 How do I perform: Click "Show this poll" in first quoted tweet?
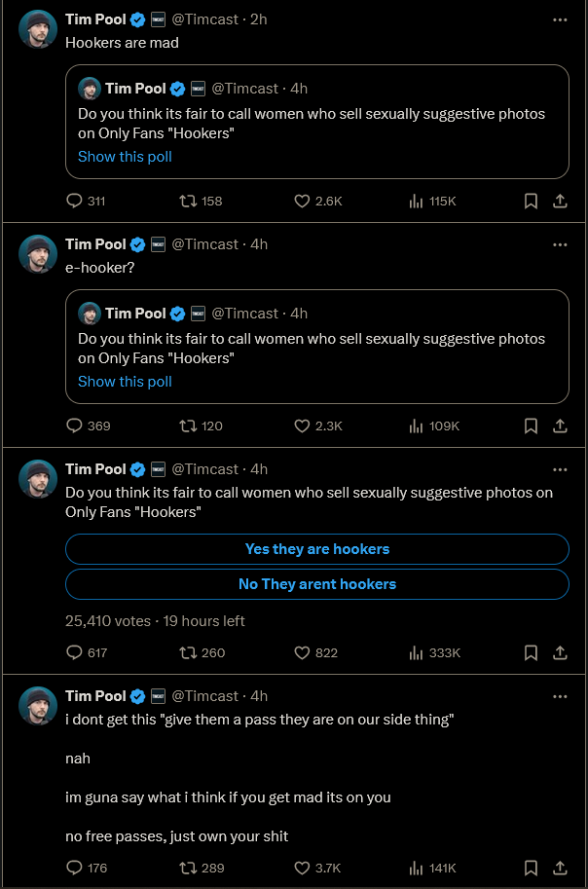click(125, 157)
